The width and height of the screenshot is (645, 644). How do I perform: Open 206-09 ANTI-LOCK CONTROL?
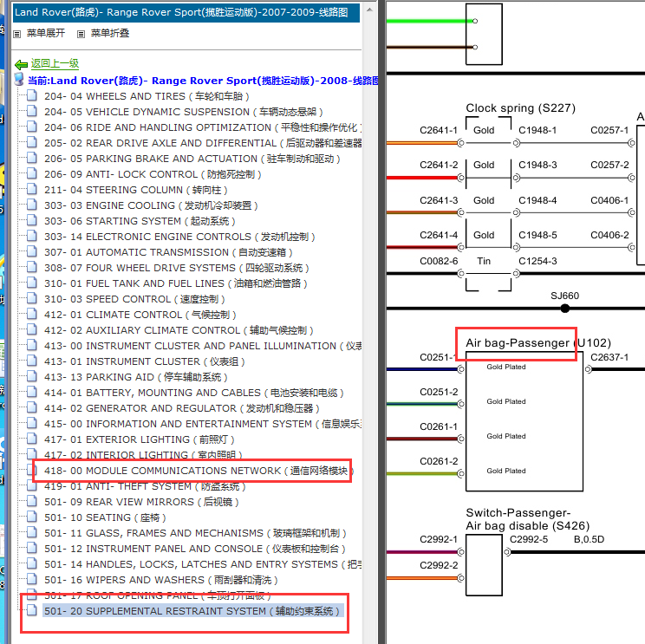pyautogui.click(x=153, y=174)
